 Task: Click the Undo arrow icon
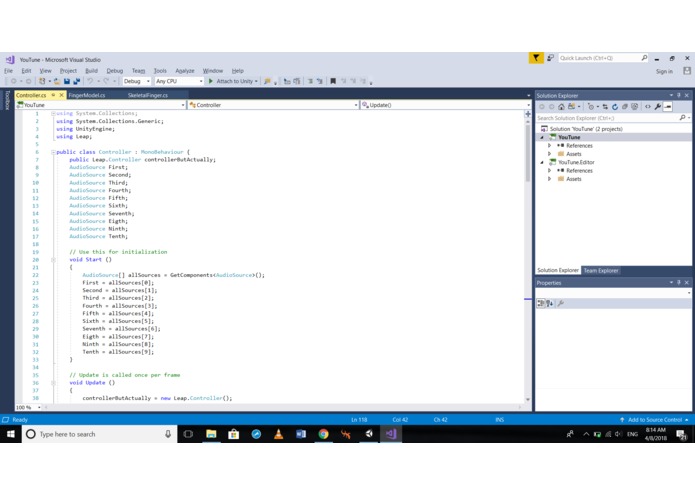click(x=90, y=82)
